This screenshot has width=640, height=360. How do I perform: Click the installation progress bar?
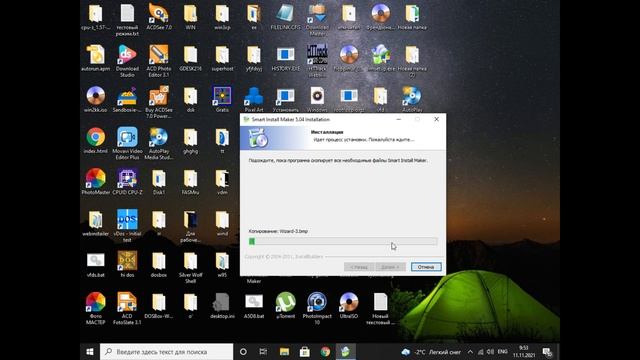coord(343,242)
